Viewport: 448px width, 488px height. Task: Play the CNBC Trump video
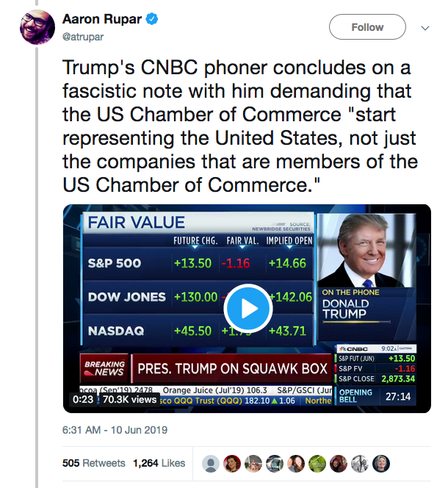[x=248, y=307]
